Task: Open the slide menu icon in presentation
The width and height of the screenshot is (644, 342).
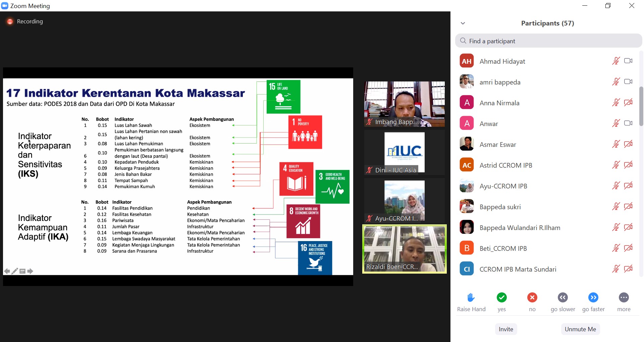Action: [x=22, y=271]
